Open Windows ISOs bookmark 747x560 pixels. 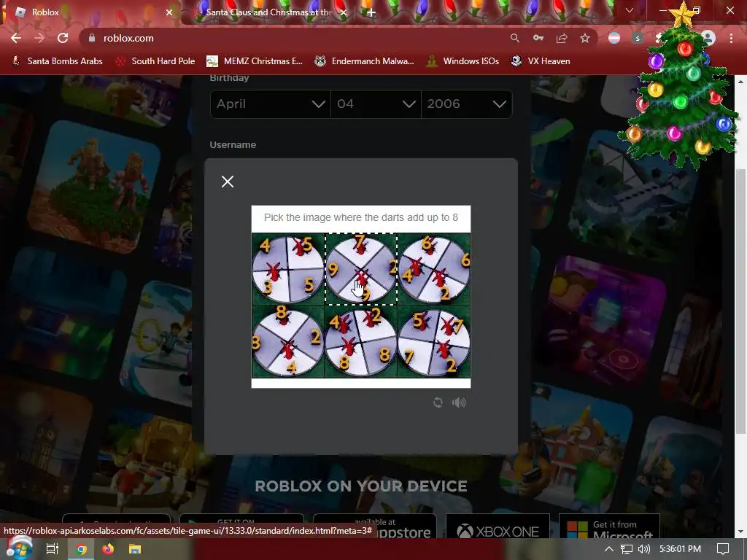click(x=463, y=61)
